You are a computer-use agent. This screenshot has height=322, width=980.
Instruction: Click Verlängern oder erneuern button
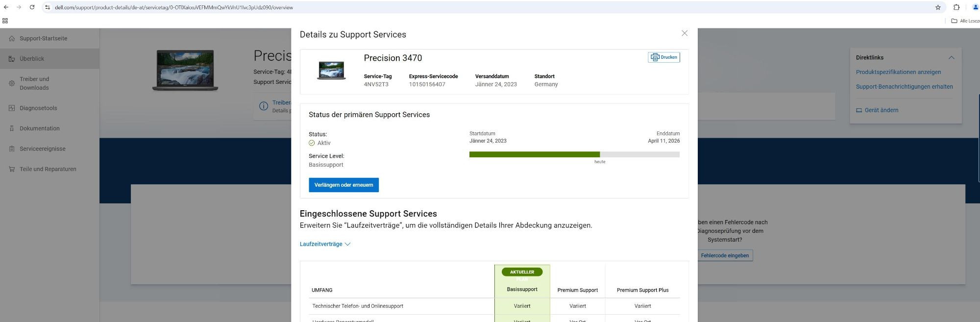[343, 185]
